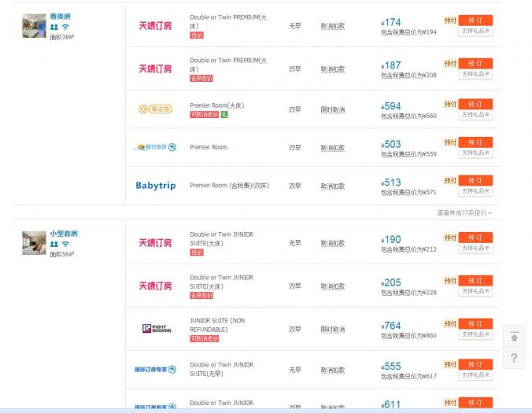
Task: Click the 国际订房专家 logo in the ¥555 row
Action: pyautogui.click(x=155, y=369)
